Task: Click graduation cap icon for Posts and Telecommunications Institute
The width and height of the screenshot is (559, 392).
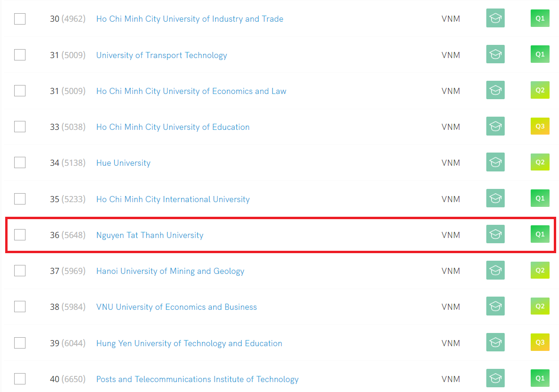Action: click(x=495, y=379)
